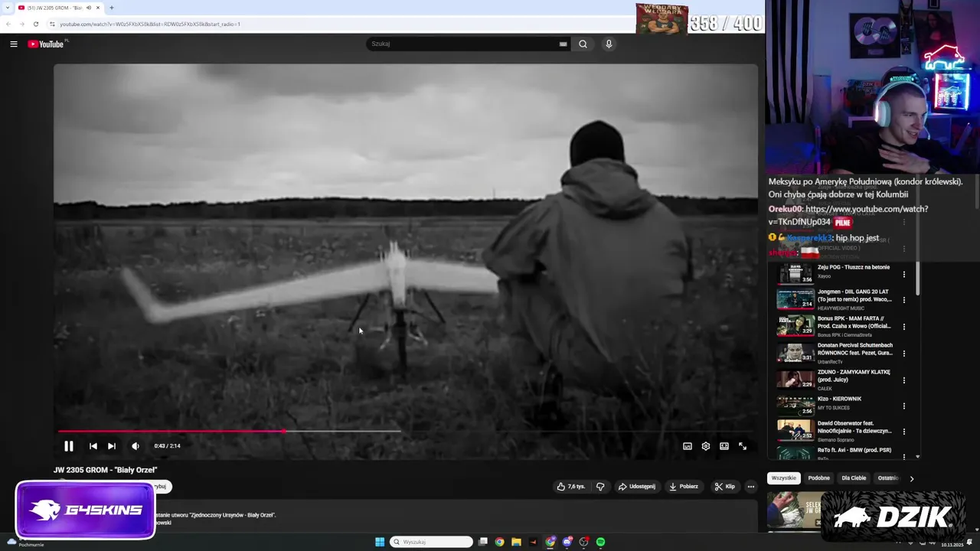980x551 pixels.
Task: Click the browser address bar URL
Action: click(150, 24)
